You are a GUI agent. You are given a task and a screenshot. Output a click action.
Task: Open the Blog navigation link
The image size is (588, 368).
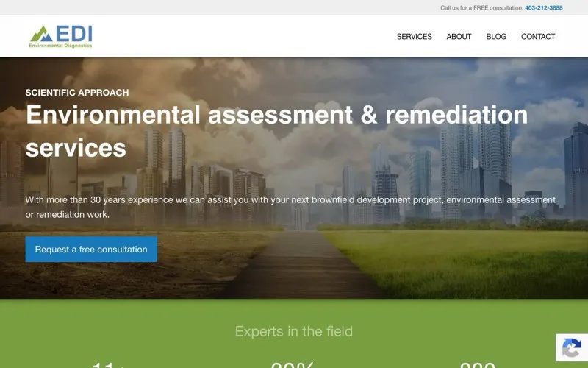496,36
